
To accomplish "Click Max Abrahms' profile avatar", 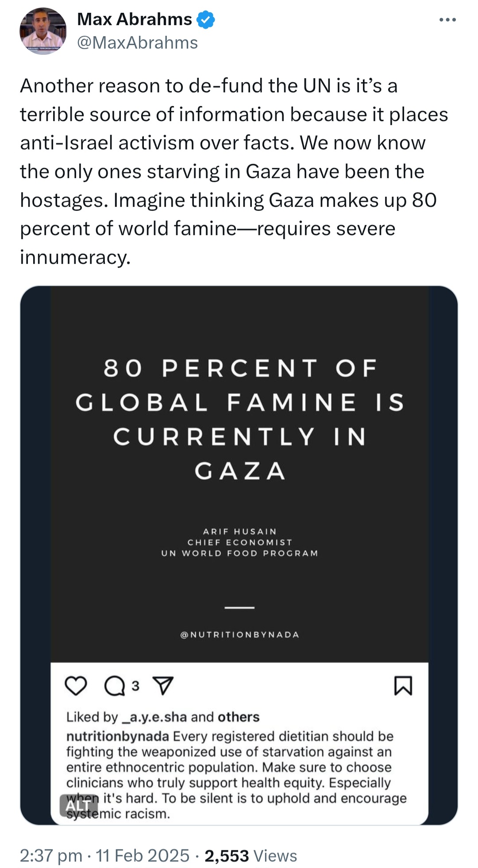I will (43, 31).
